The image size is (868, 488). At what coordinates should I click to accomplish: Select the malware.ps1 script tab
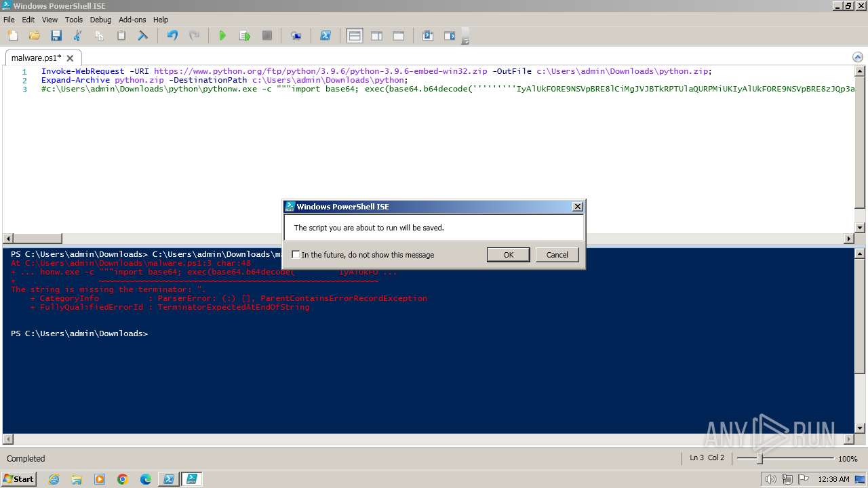(x=36, y=58)
